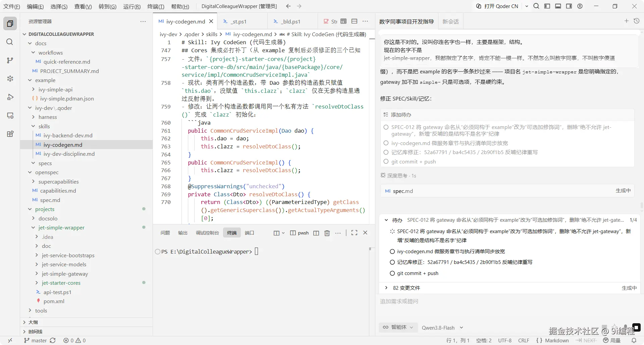Open the 智能体 agent mode dropdown
Image resolution: width=644 pixels, height=345 pixels.
[398, 327]
